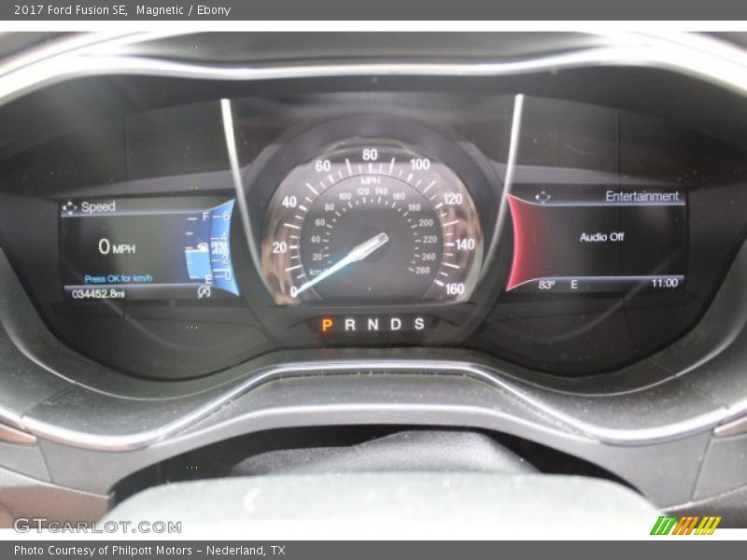The width and height of the screenshot is (747, 560).
Task: Click the 20 mark on the outer speedometer ring
Action: [x=279, y=247]
